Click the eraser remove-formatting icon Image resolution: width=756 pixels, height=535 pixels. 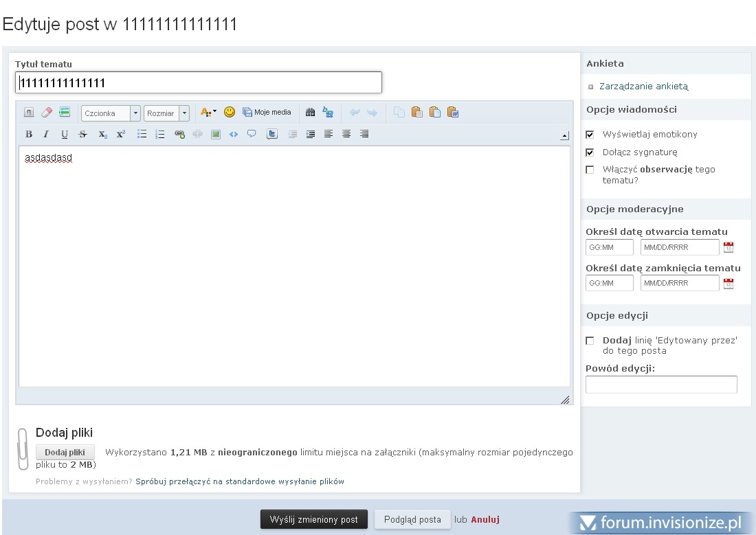click(47, 112)
